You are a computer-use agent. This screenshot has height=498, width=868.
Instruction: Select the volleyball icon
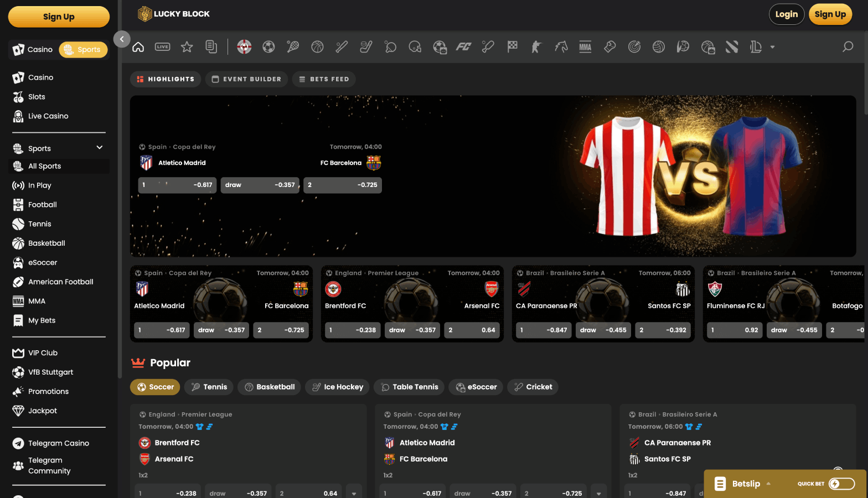tap(659, 47)
